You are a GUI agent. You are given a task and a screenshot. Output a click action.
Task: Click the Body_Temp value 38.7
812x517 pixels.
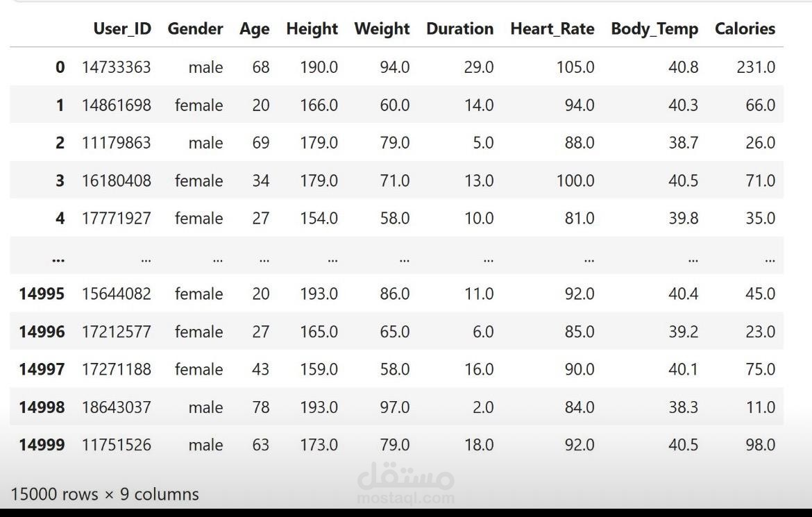pos(683,143)
